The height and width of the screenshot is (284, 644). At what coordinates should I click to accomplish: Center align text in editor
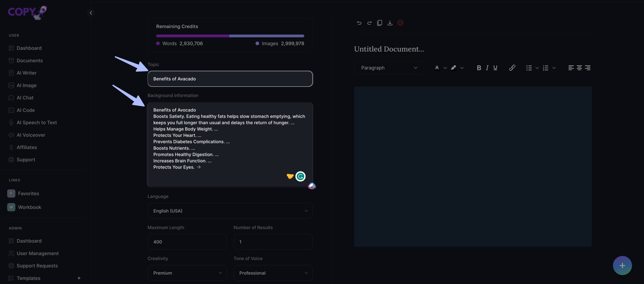tap(579, 68)
